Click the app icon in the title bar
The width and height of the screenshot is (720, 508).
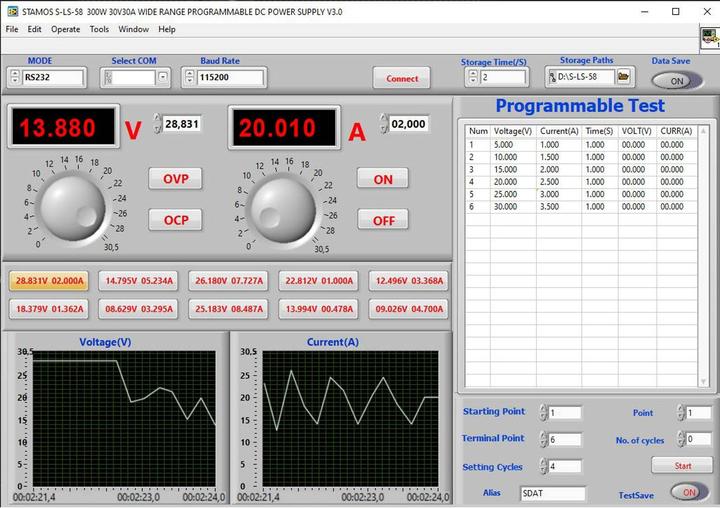12,11
